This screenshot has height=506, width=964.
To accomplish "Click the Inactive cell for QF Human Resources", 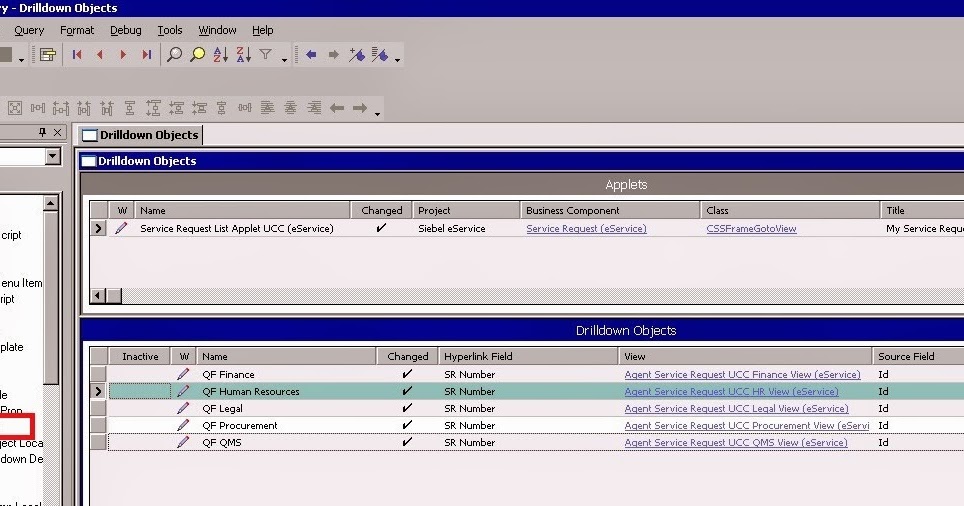I will 140,391.
